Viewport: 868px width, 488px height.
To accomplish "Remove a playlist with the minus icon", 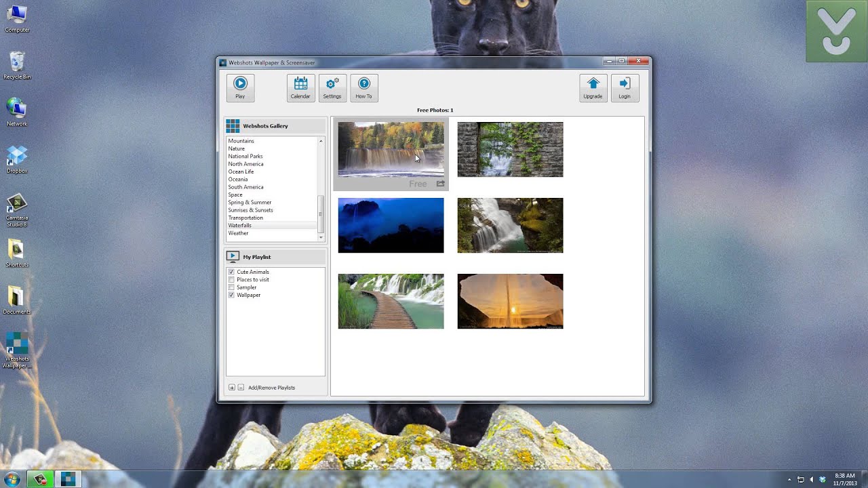I will [x=241, y=388].
